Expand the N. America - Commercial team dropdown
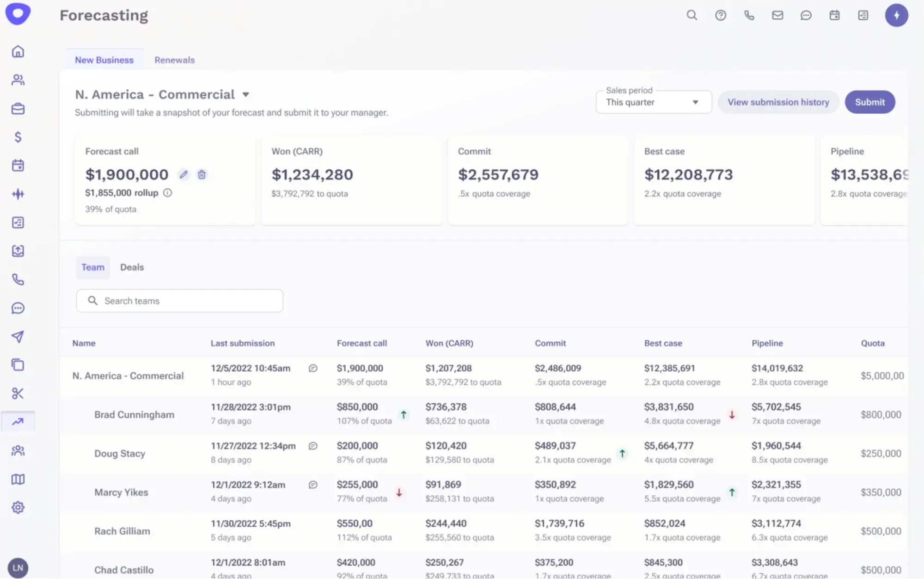This screenshot has width=924, height=579. (246, 94)
